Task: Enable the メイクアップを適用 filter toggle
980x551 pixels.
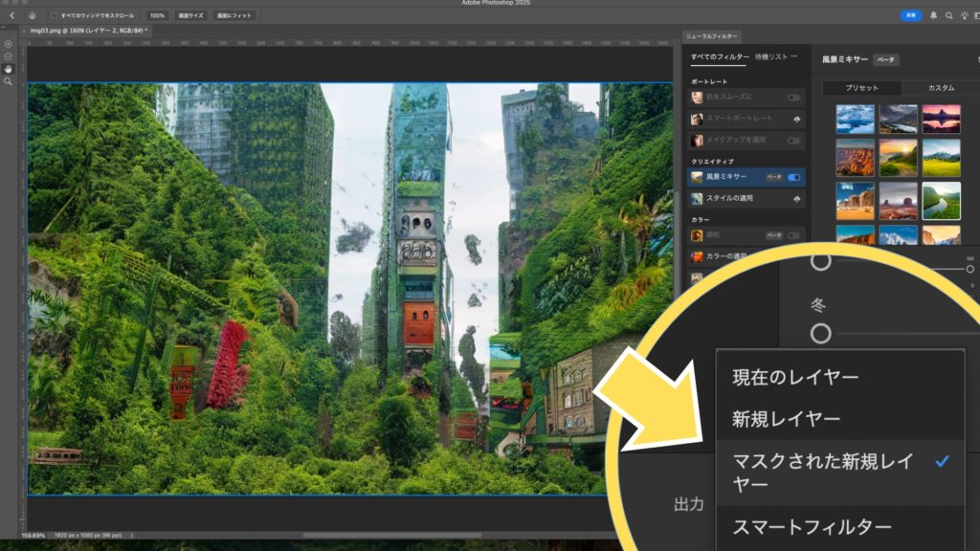Action: (x=794, y=141)
